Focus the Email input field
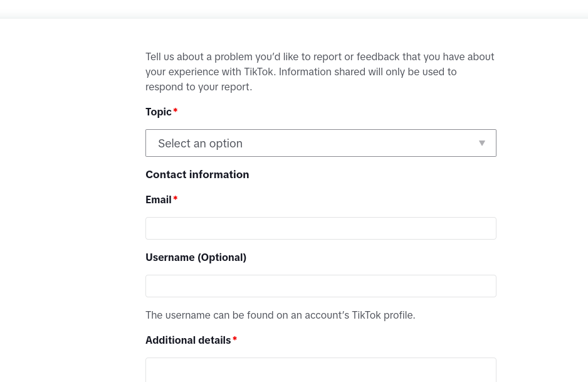This screenshot has width=588, height=382. click(320, 228)
